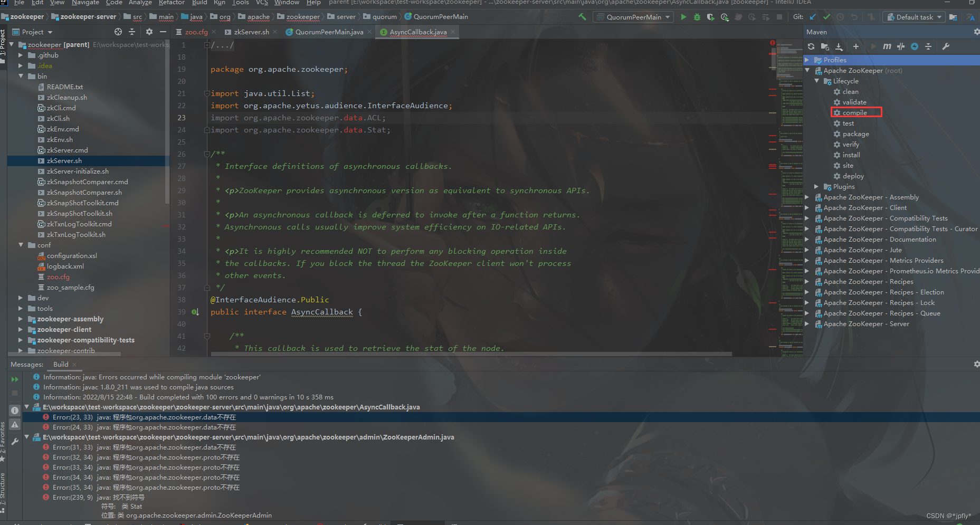Switch to zoo.cfg editor tab
Screen dimensions: 980x525
[x=196, y=32]
